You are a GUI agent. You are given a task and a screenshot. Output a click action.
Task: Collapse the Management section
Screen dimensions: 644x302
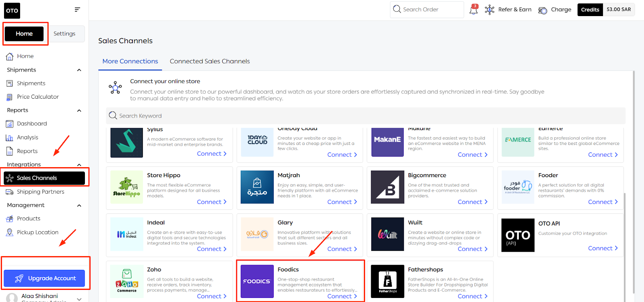tap(79, 205)
